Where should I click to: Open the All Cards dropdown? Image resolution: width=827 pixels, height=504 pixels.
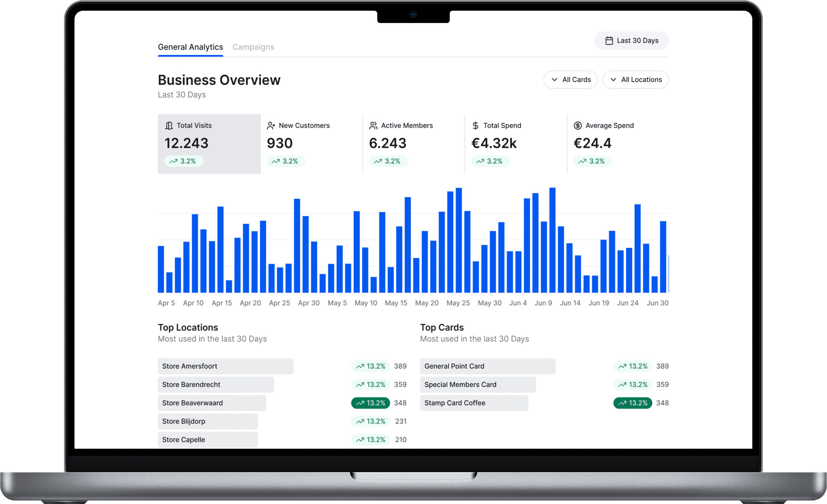point(570,80)
